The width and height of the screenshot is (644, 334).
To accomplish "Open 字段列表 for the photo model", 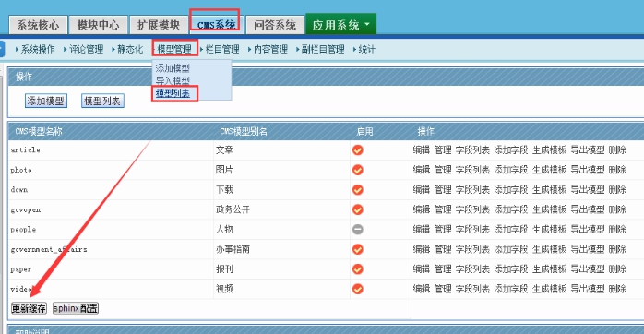I will click(x=472, y=170).
